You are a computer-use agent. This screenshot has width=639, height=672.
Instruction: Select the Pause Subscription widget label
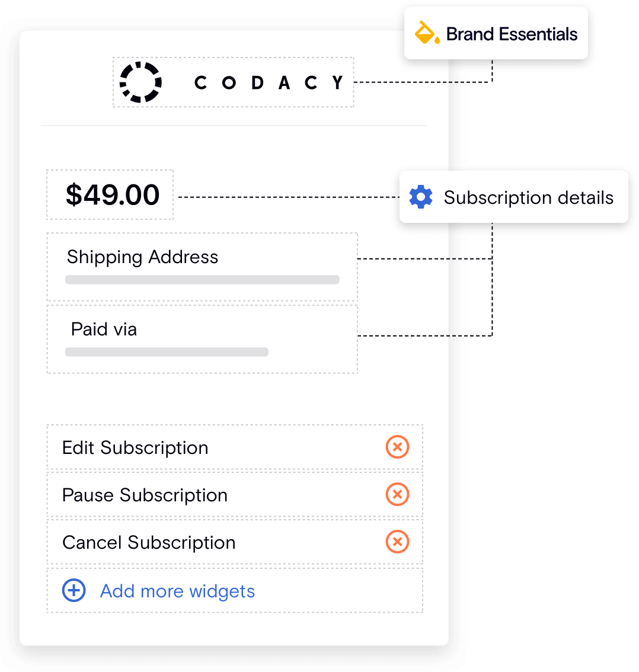click(145, 495)
